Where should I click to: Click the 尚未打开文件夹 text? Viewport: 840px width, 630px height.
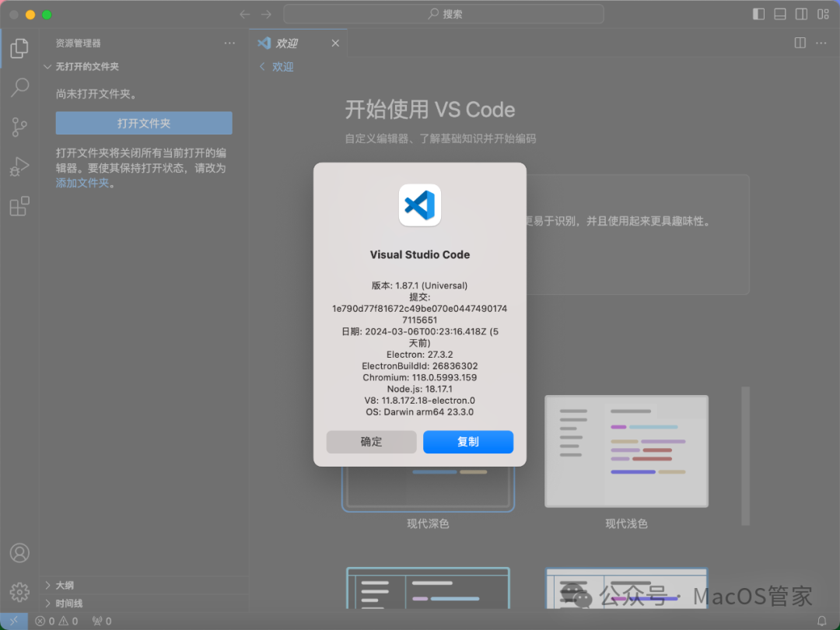[96, 94]
